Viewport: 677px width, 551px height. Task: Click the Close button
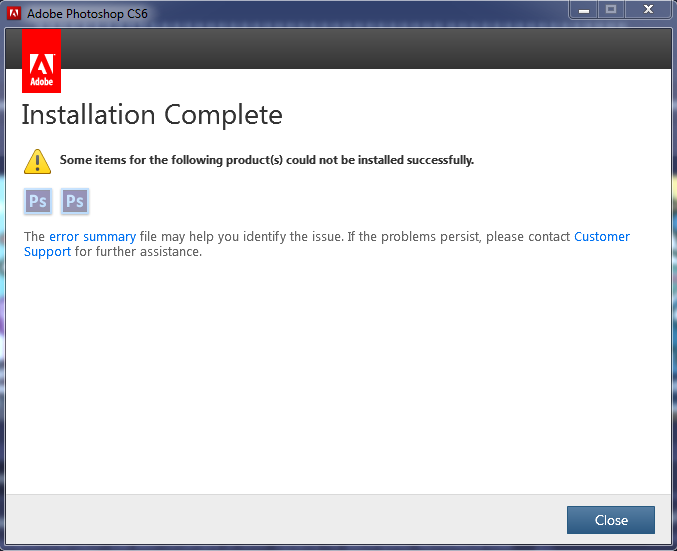point(611,520)
